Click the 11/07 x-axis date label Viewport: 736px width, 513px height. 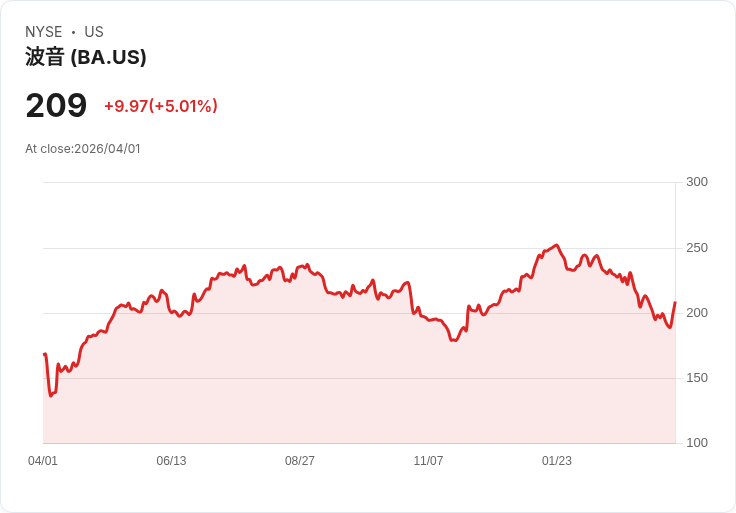(x=428, y=461)
